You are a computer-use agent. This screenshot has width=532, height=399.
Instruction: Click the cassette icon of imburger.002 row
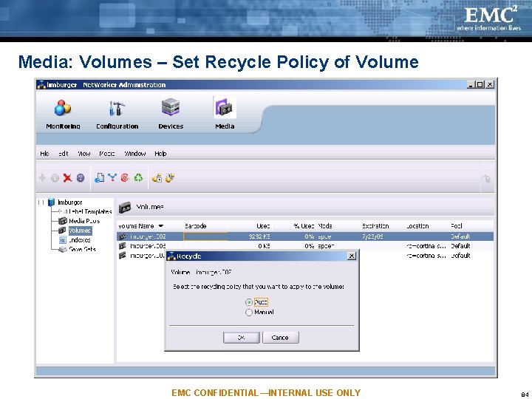(x=123, y=236)
